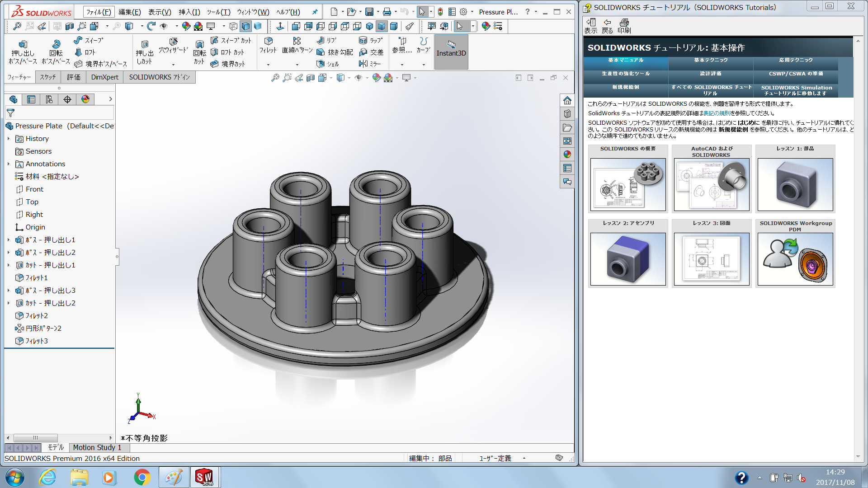Screen dimensions: 868x488
Task: Choose the Swept Boss/Base tool
Action: coord(89,41)
